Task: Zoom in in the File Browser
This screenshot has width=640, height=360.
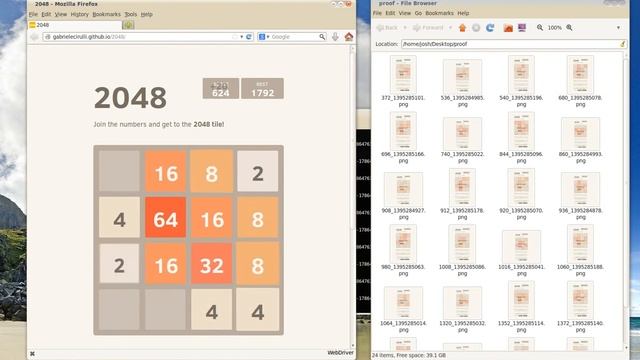Action: 569,28
